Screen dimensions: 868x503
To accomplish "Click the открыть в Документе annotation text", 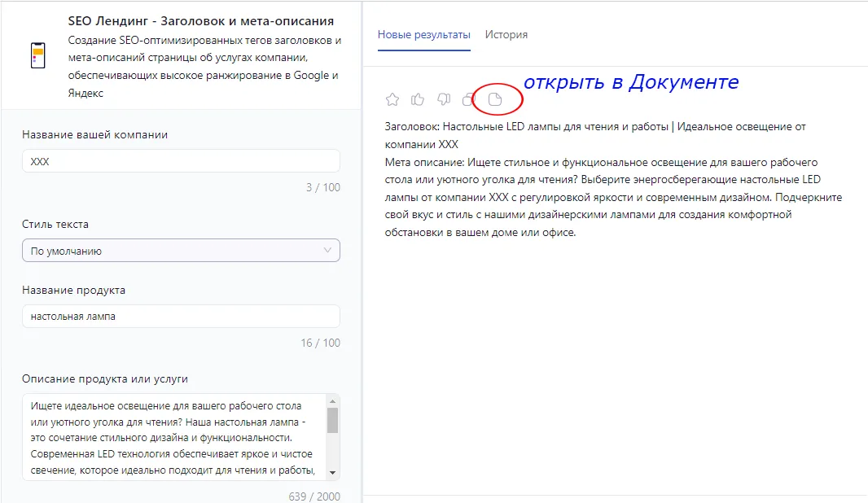I will click(x=633, y=81).
